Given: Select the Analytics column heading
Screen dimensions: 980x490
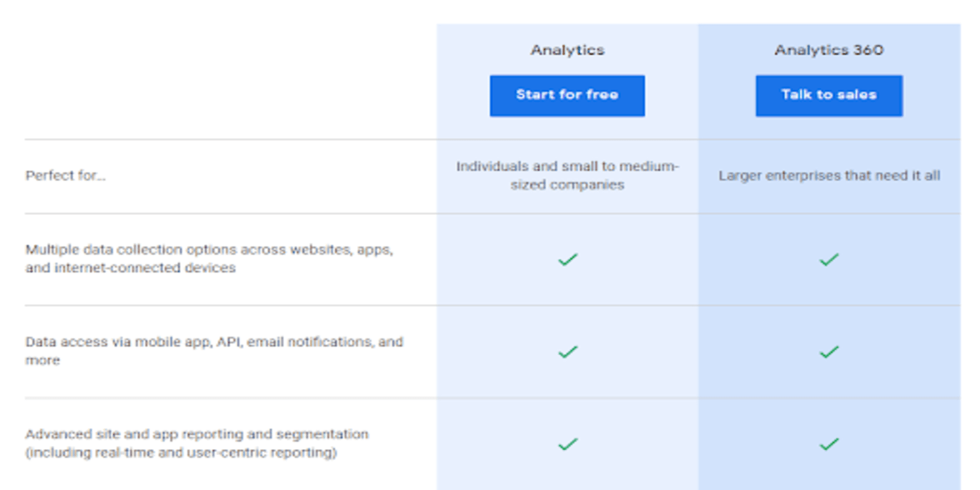Looking at the screenshot, I should (567, 50).
